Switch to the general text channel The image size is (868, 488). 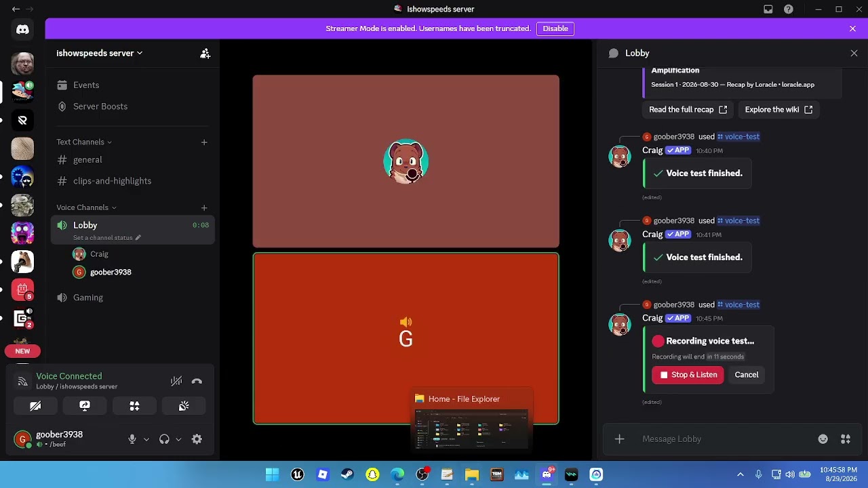[133, 160]
